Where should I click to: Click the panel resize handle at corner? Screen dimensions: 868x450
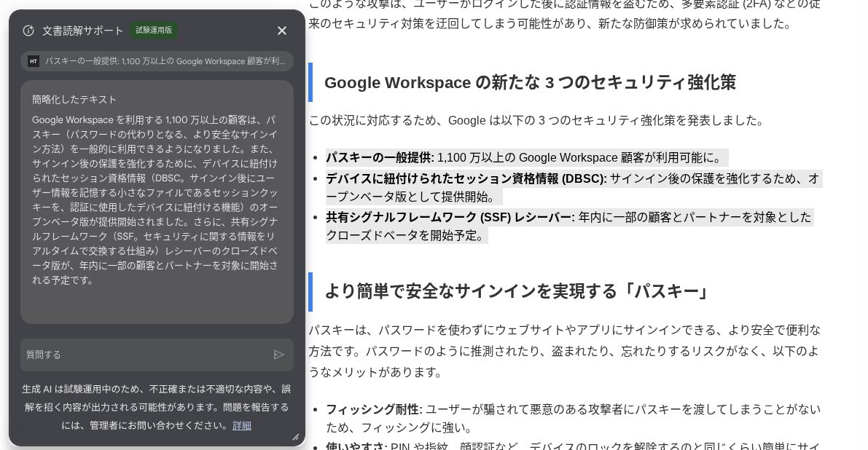(296, 438)
